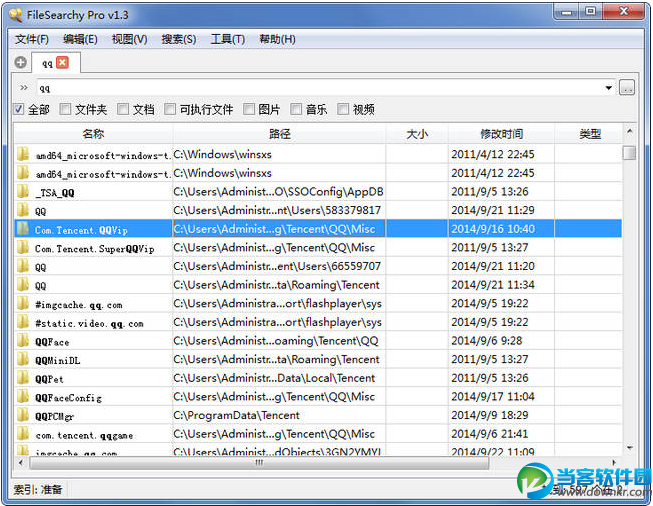
Task: Click the 索引: 准备 status bar text
Action: click(x=38, y=489)
